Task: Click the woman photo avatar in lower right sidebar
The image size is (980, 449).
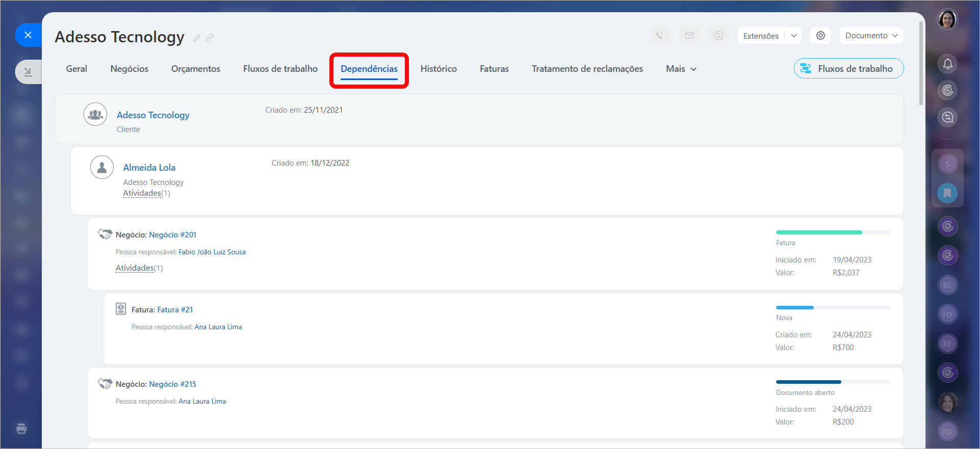Action: [947, 403]
